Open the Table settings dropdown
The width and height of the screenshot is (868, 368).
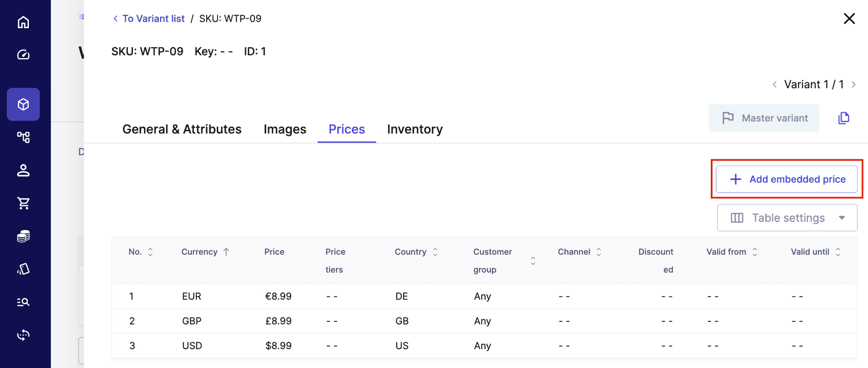[787, 217]
